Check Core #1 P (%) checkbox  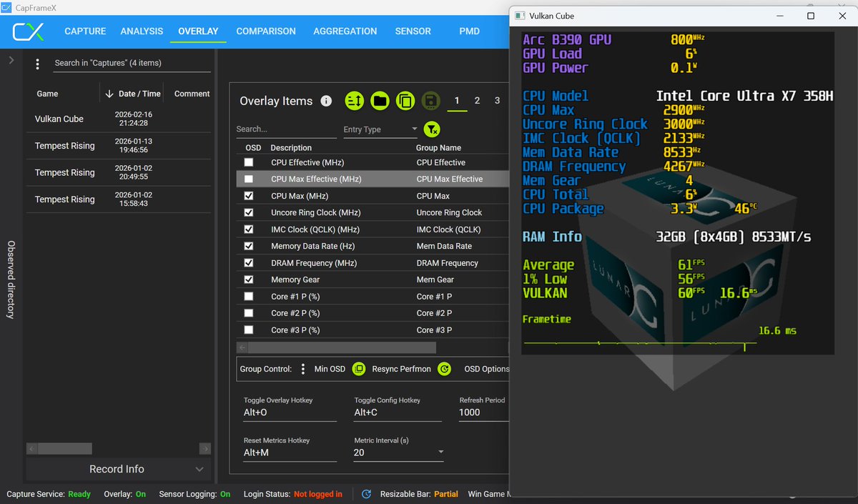(249, 296)
